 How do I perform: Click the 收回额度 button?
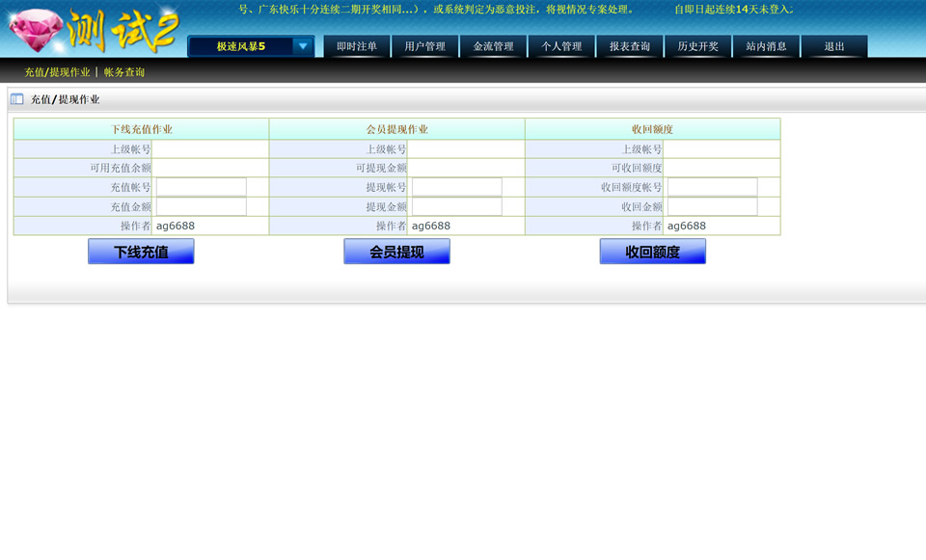pyautogui.click(x=653, y=252)
